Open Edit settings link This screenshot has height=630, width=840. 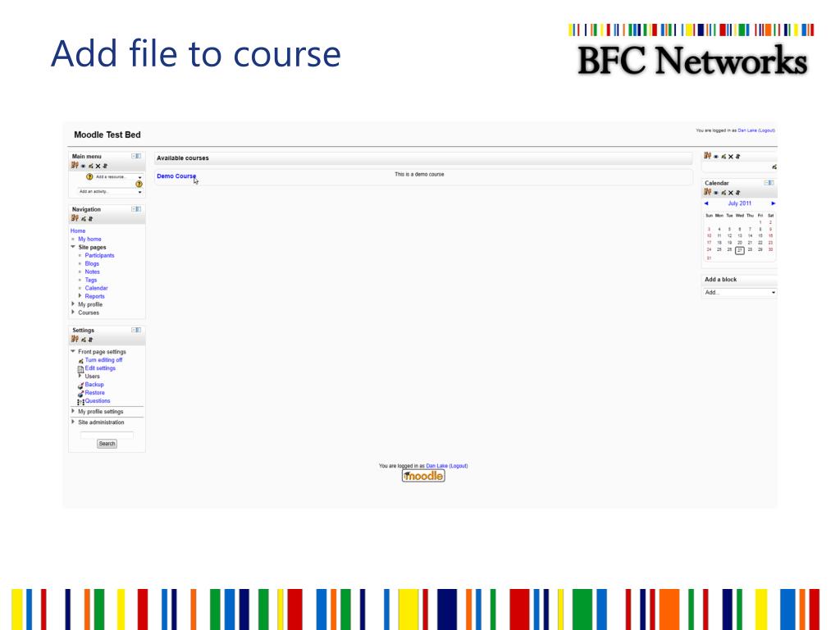(x=100, y=368)
